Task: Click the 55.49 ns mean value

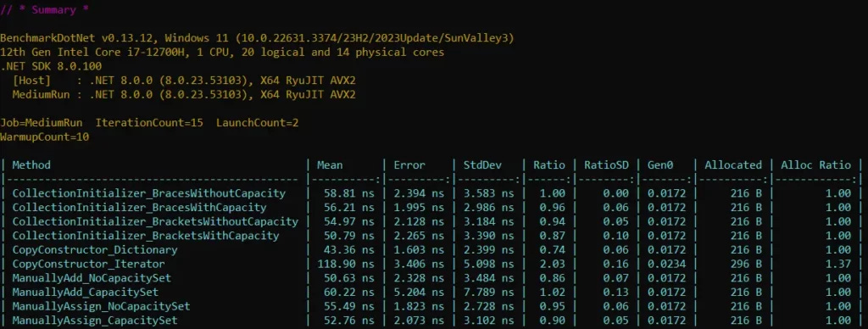Action: pyautogui.click(x=348, y=306)
